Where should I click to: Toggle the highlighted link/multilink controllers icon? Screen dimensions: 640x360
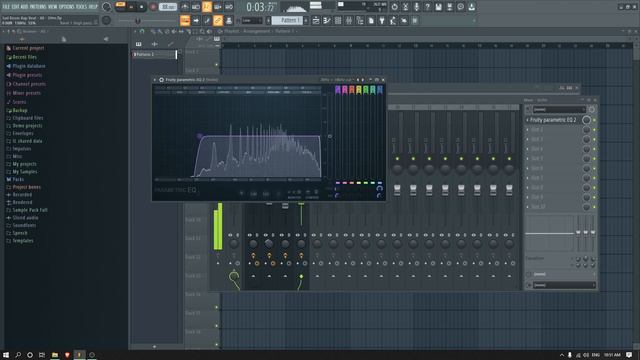pos(218,20)
